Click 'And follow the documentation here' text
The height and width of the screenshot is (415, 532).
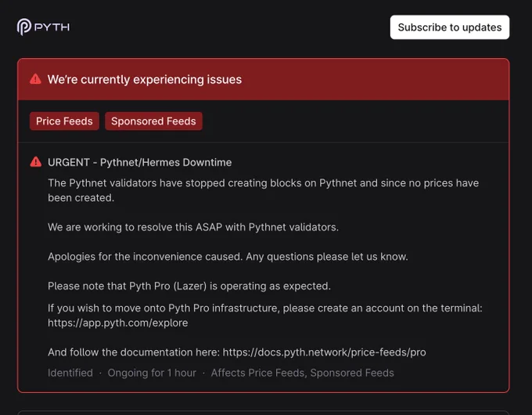134,352
